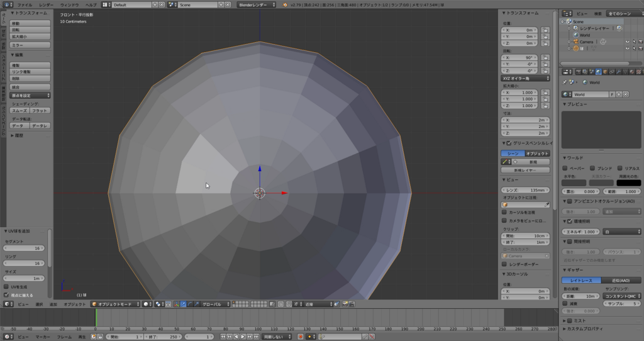Click the Blender info editor icon

[x=7, y=4]
